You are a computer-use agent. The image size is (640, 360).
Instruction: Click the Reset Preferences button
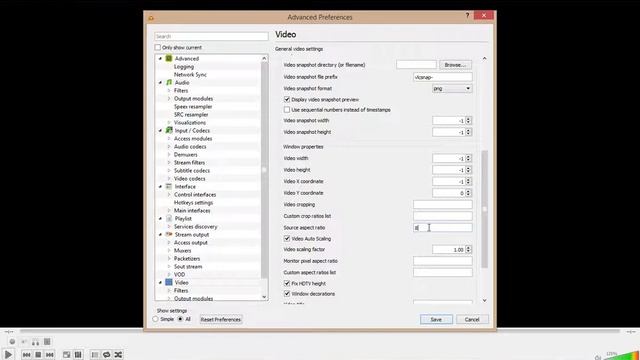[x=221, y=319]
